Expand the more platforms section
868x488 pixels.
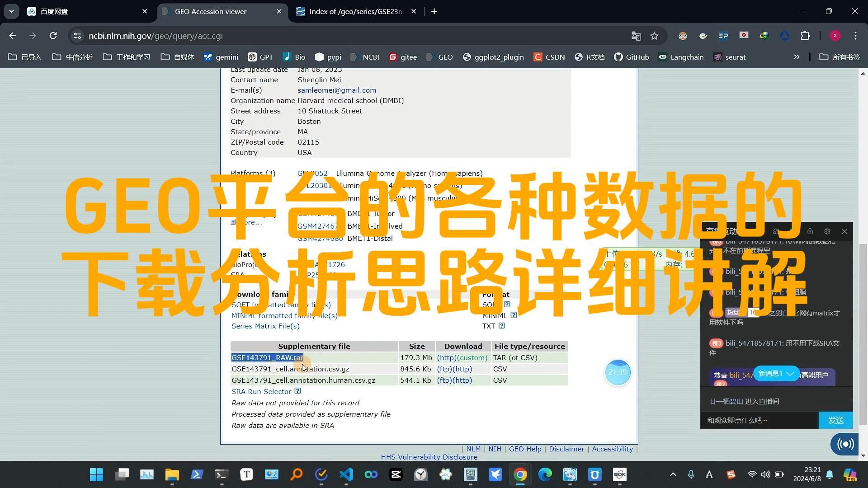[233, 222]
